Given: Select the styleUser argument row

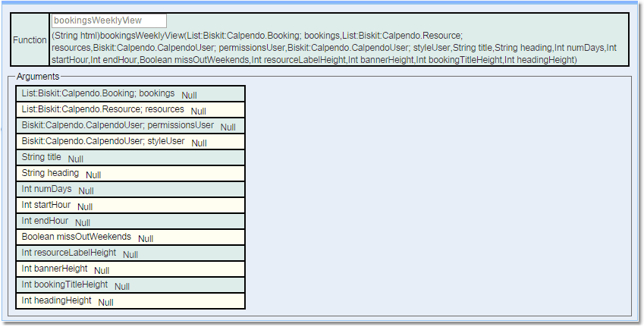Looking at the screenshot, I should [x=103, y=141].
